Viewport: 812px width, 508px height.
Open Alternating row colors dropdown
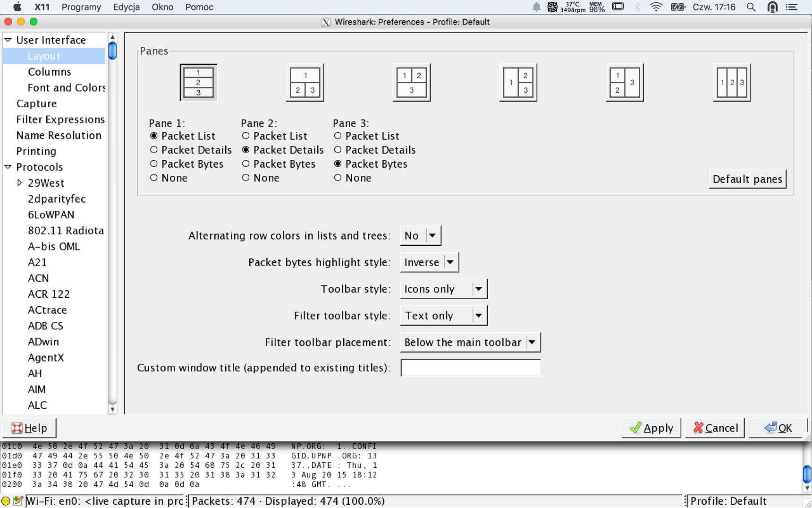421,235
